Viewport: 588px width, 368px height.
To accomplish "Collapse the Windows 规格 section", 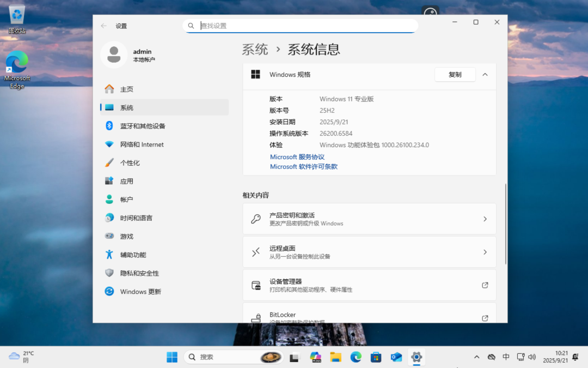I will click(485, 74).
